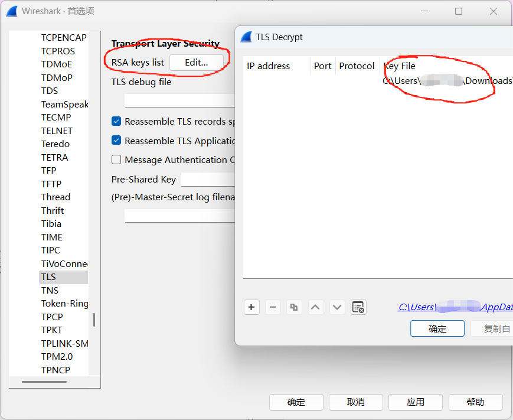Select the highlighted TLS protocol entry
This screenshot has height=420, width=513.
pos(64,277)
